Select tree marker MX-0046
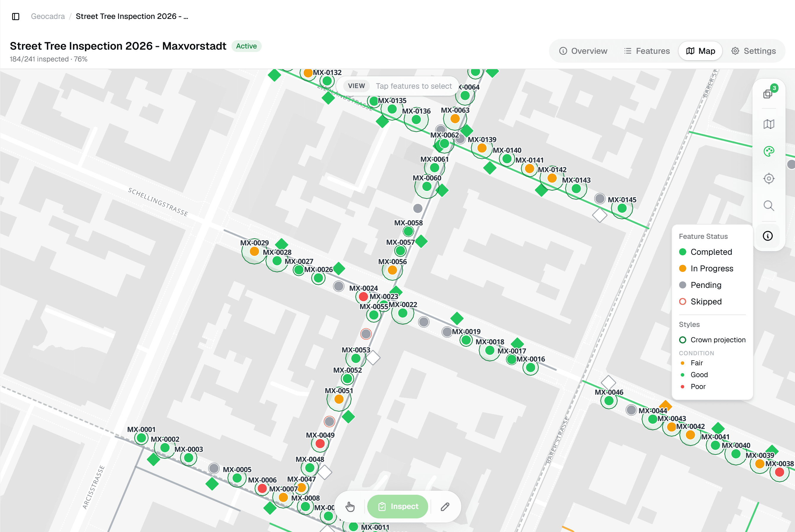Screen dimensions: 795x532 tap(609, 401)
